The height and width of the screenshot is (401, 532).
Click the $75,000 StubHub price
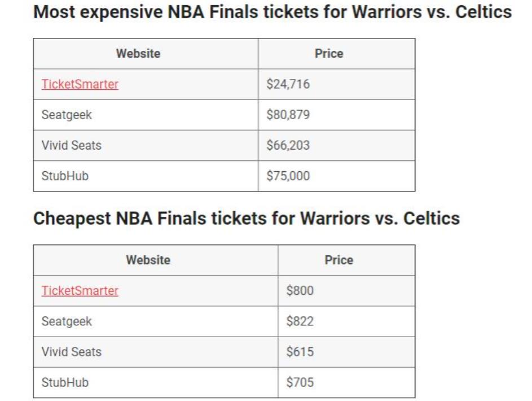point(288,176)
